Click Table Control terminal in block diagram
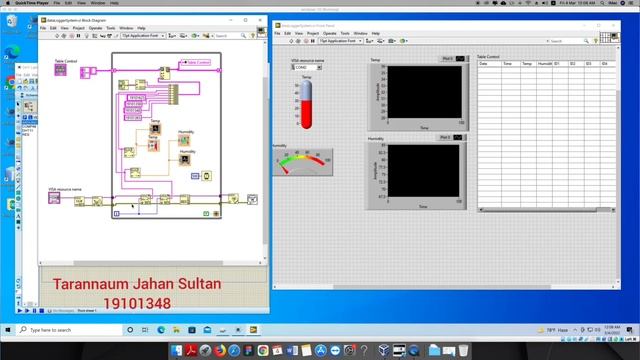 [60, 70]
